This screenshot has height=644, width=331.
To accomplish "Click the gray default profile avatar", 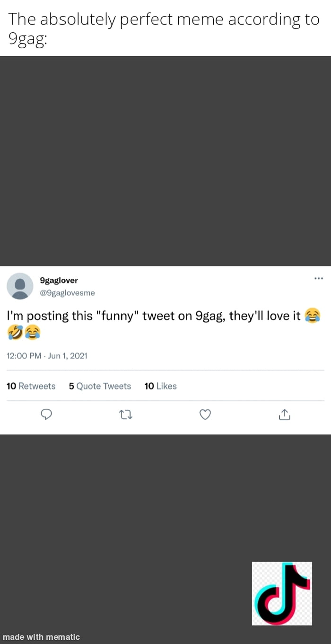I will (19, 286).
